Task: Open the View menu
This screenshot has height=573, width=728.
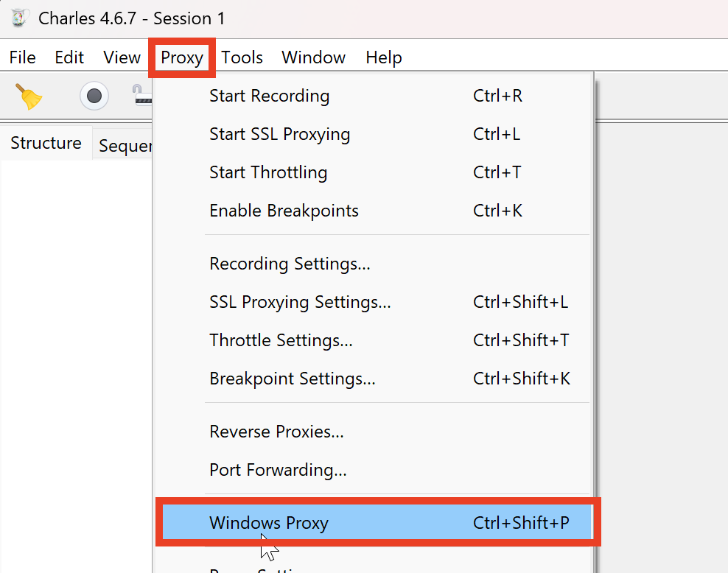Action: tap(122, 57)
